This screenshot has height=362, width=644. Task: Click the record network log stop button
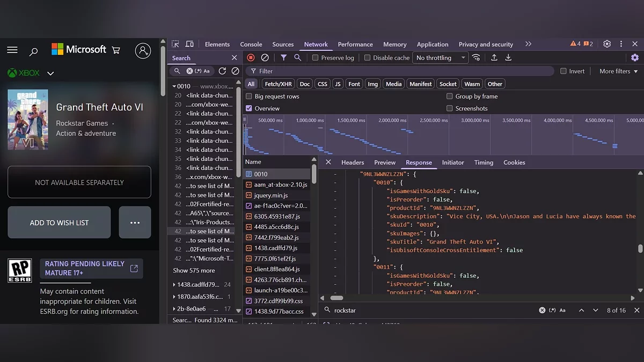[251, 58]
